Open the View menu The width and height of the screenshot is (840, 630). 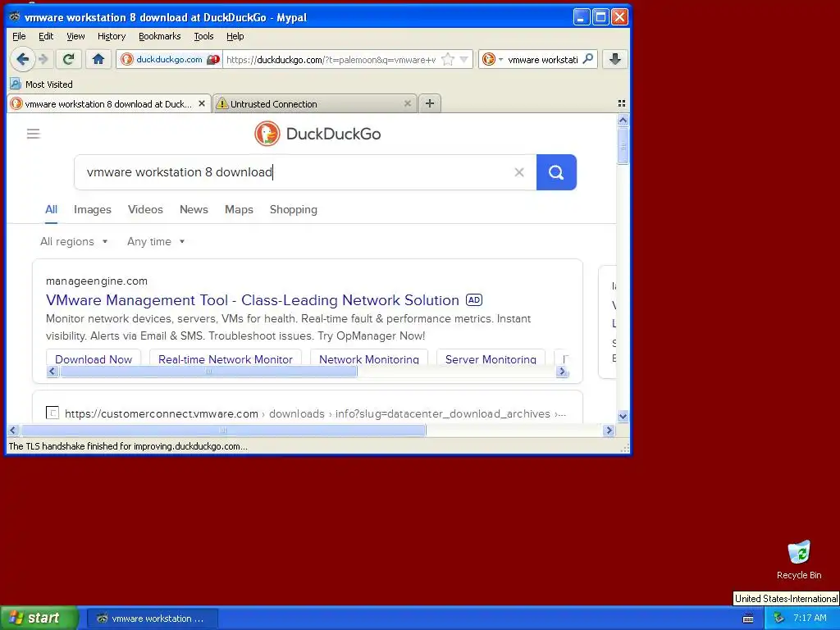click(x=75, y=36)
